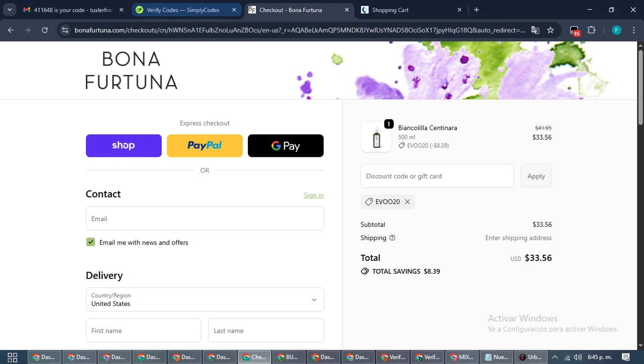Screen dimensions: 644x364
Task: Open the notification center icon
Action: click(x=626, y=357)
